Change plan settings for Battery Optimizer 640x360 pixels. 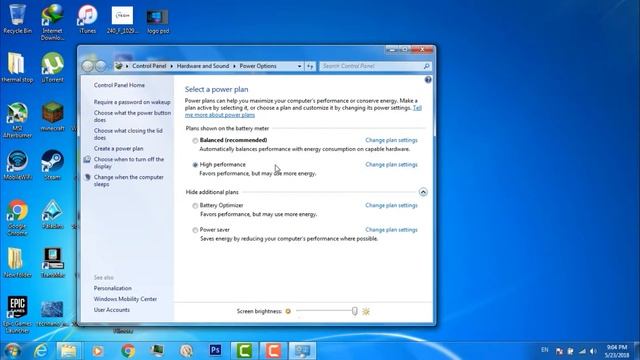(391, 205)
